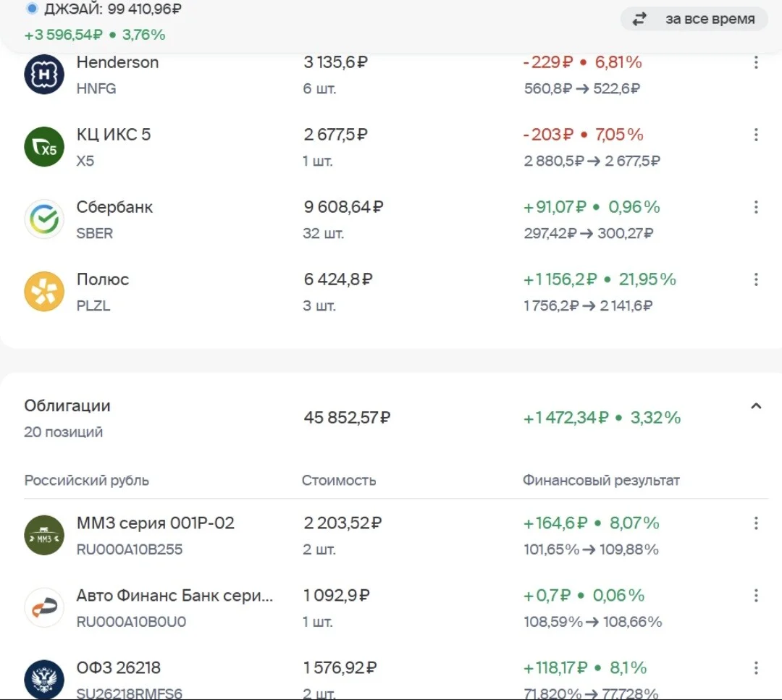Collapse the Облигации section with the chevron
Viewport: 782px width, 700px height.
tap(756, 406)
